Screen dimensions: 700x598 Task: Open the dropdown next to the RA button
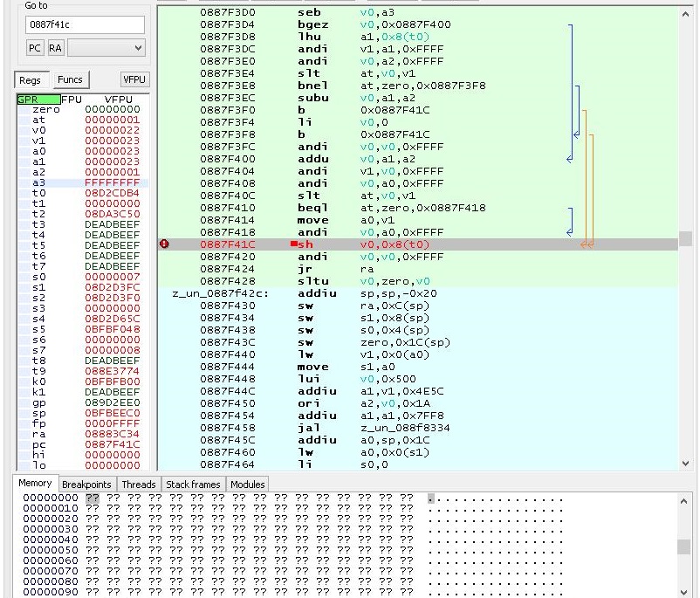pos(106,47)
